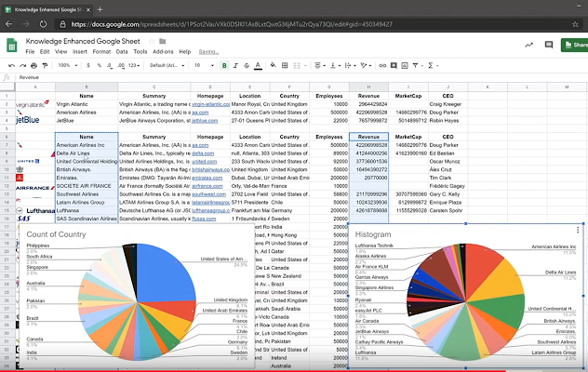Print the spreadsheet using the printer icon
This screenshot has height=372, width=588.
click(34, 66)
